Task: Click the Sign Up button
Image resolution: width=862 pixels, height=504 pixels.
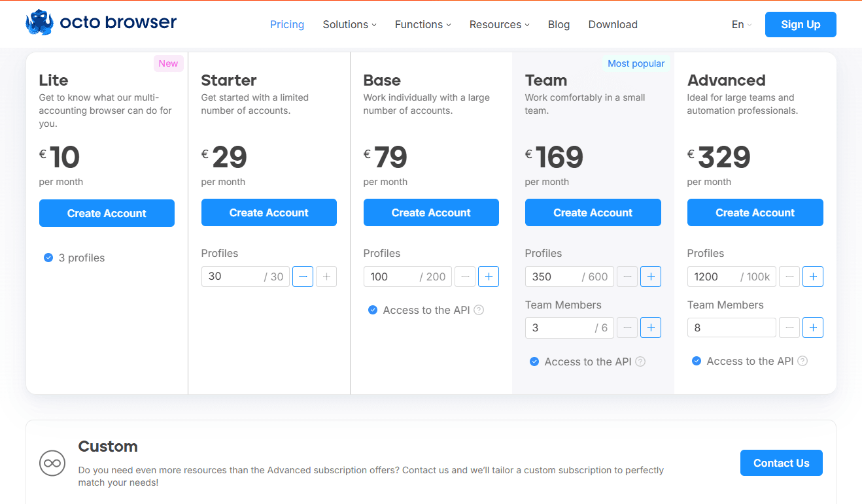Action: tap(801, 24)
